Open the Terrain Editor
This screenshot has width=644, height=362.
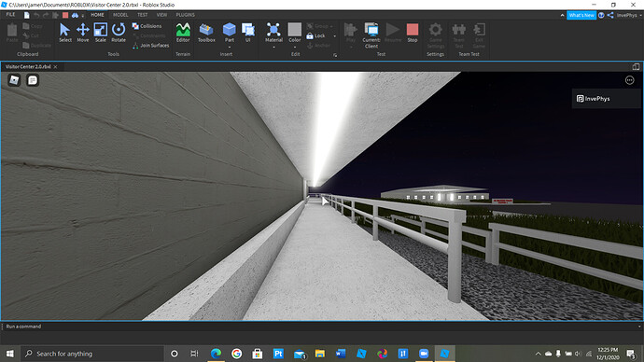[183, 33]
